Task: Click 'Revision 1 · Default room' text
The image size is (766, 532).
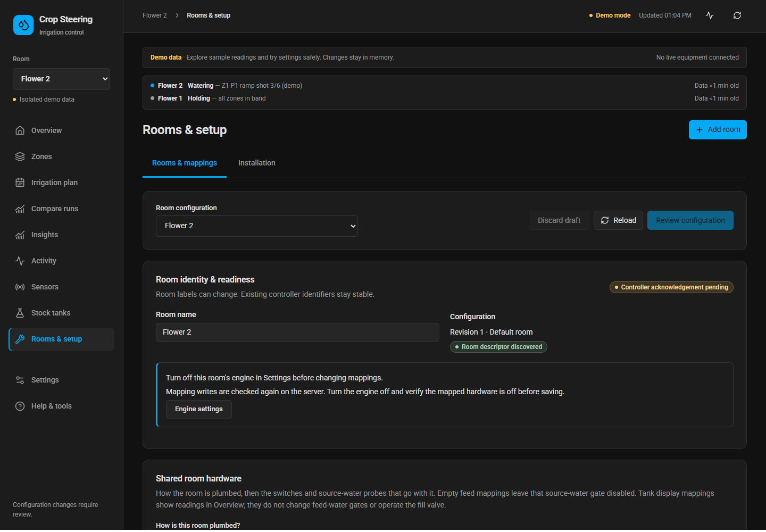Action: [491, 332]
